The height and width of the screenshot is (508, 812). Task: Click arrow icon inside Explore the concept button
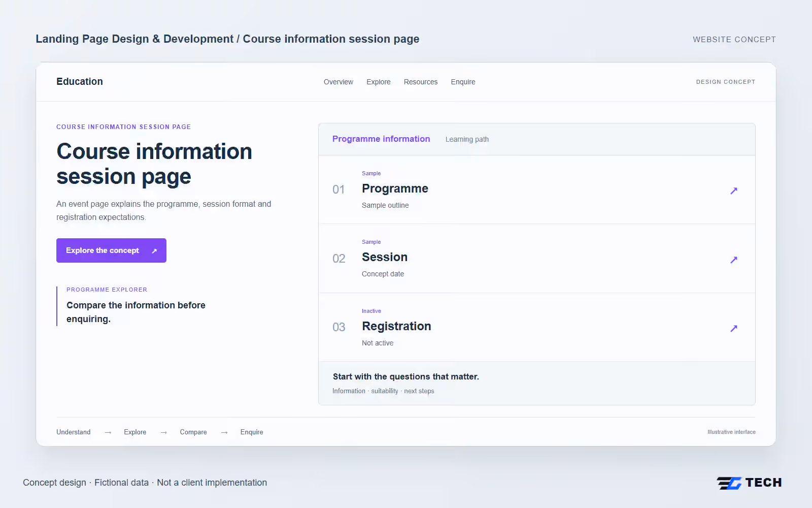154,251
